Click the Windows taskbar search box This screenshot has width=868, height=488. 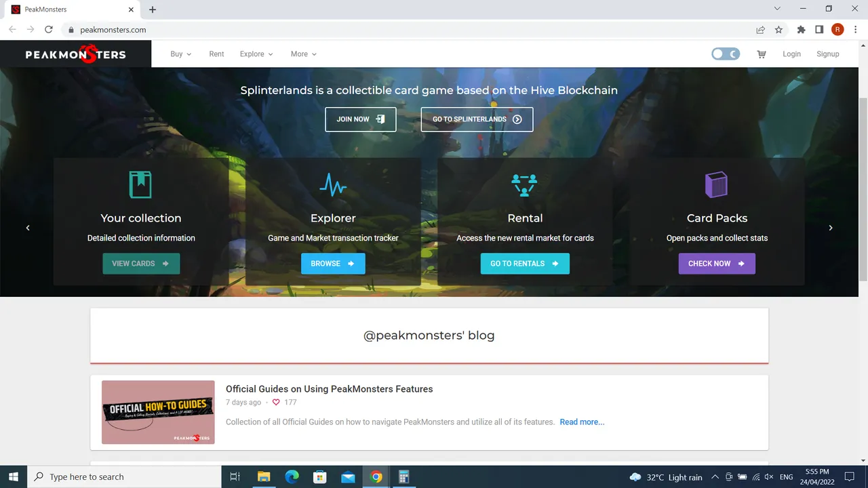tap(124, 476)
